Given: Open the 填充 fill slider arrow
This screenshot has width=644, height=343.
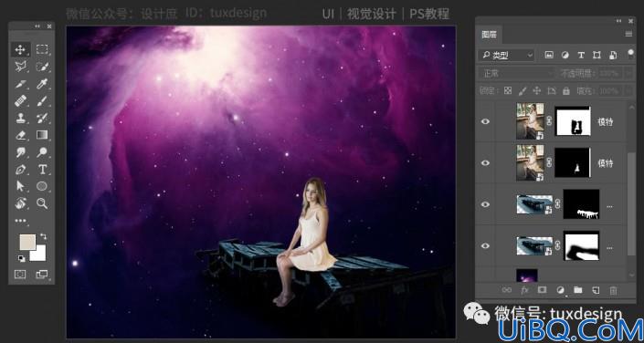Looking at the screenshot, I should pyautogui.click(x=628, y=91).
